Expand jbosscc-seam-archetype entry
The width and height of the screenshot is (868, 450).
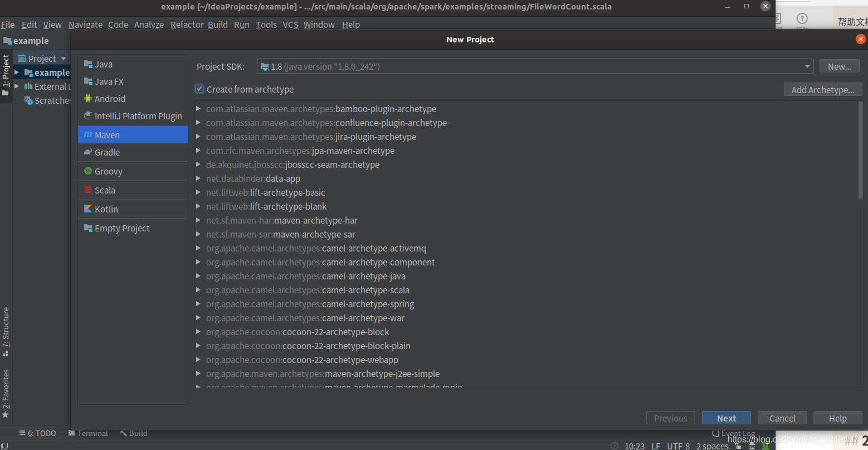click(x=198, y=164)
